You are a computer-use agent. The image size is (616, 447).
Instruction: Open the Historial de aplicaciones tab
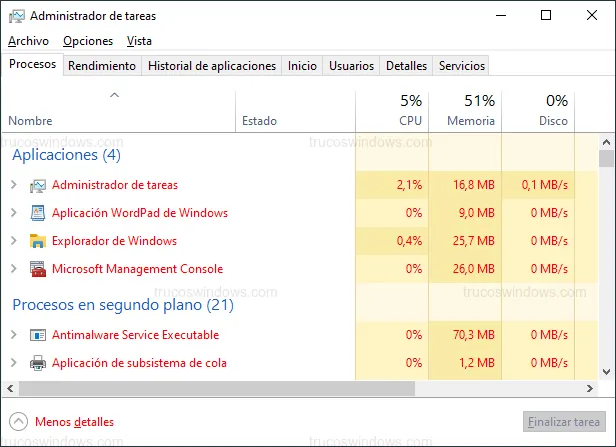[212, 66]
